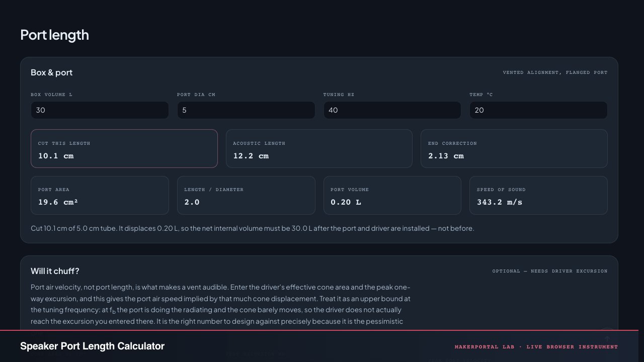Select the Tuning Hz input field

(392, 110)
